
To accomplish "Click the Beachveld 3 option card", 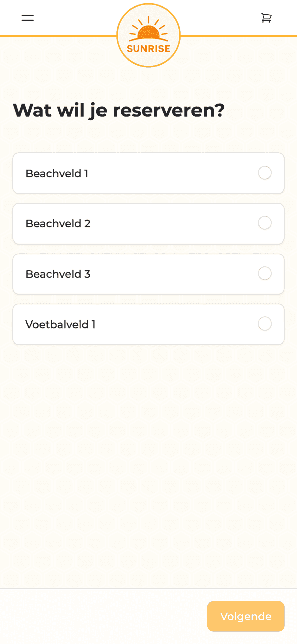I will coord(148,274).
